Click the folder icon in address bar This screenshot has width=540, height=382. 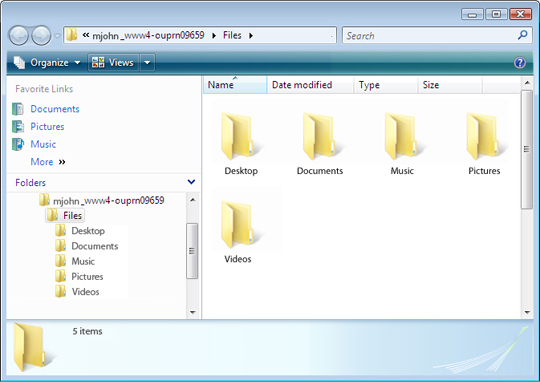point(72,35)
